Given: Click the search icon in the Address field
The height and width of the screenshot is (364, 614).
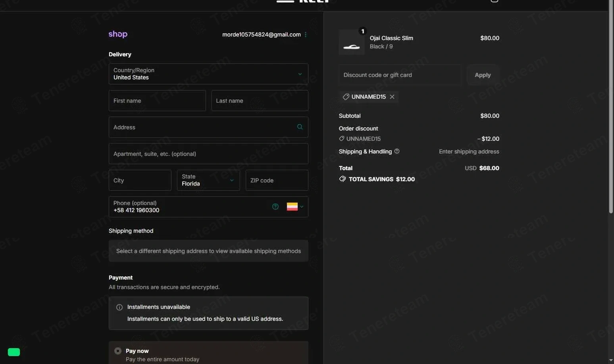Looking at the screenshot, I should [300, 127].
